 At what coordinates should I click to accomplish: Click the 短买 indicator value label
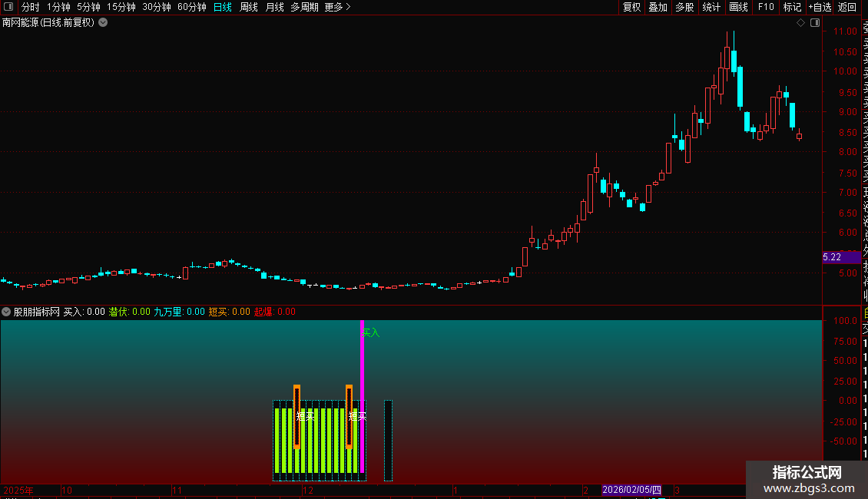[x=229, y=312]
